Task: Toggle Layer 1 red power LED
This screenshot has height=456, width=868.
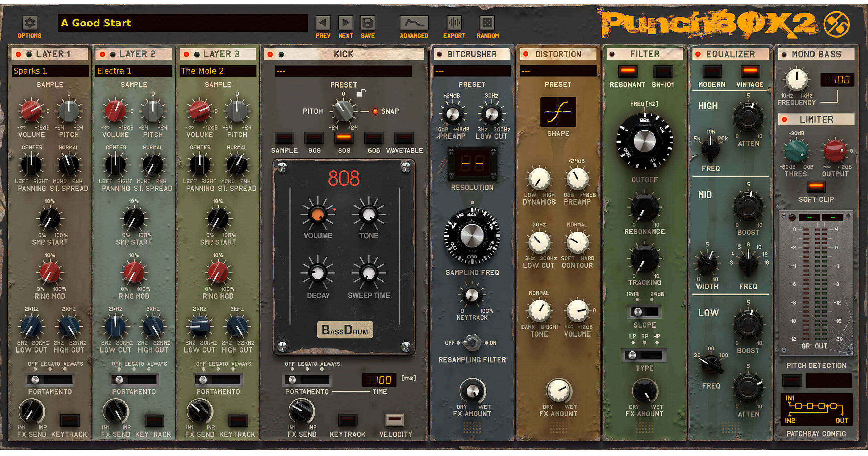Action: (x=18, y=54)
